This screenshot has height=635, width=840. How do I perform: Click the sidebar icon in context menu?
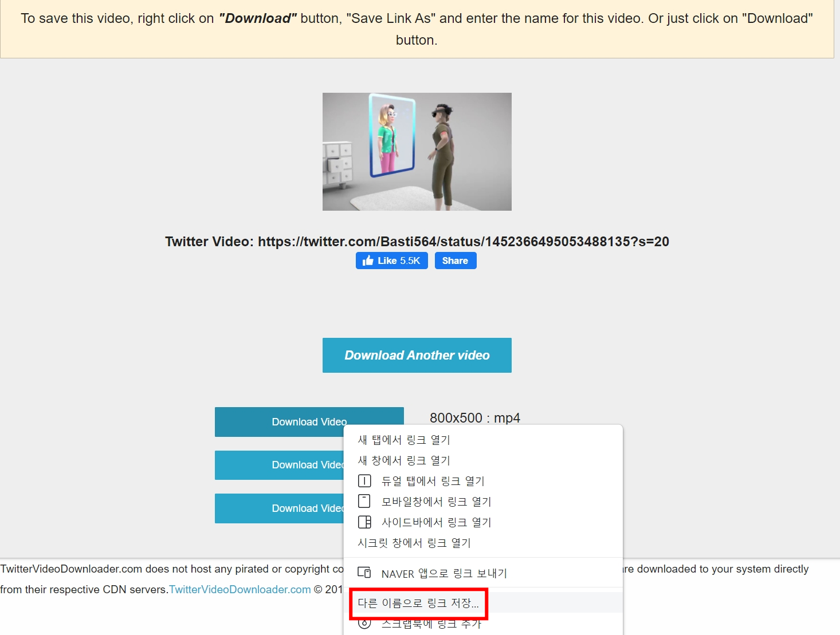(x=364, y=522)
